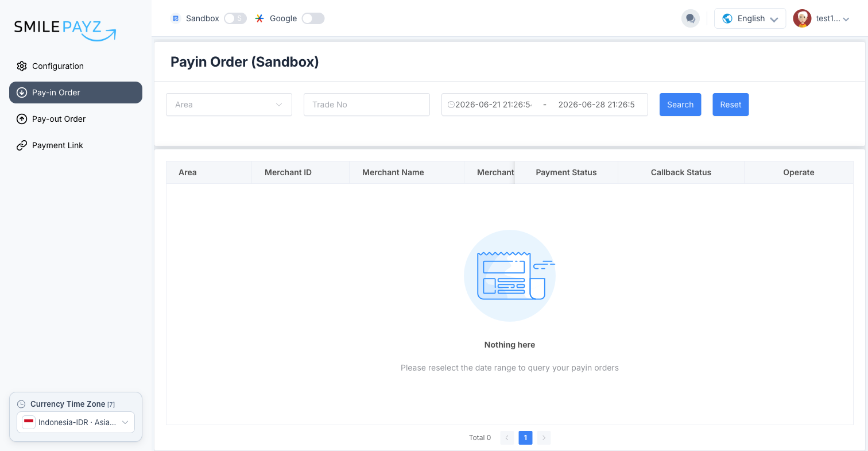This screenshot has height=451, width=868.
Task: Click the Total 0 count text
Action: [480, 438]
